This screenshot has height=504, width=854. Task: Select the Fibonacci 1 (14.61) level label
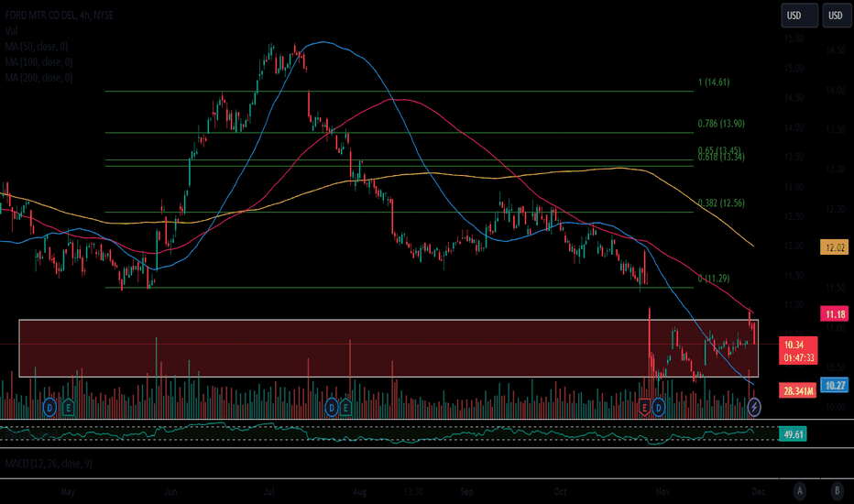pos(714,82)
